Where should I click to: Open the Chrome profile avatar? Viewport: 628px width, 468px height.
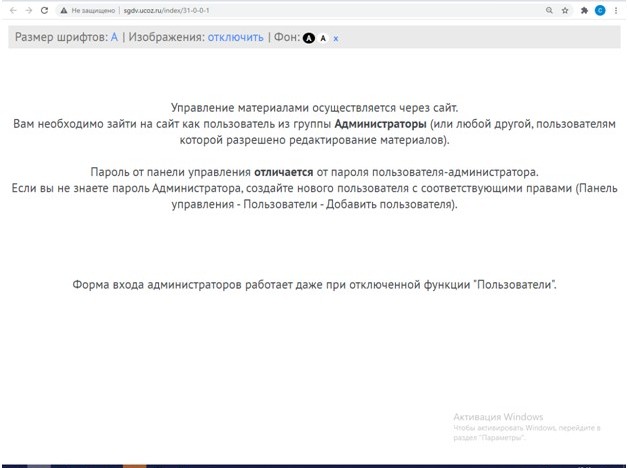(x=600, y=10)
